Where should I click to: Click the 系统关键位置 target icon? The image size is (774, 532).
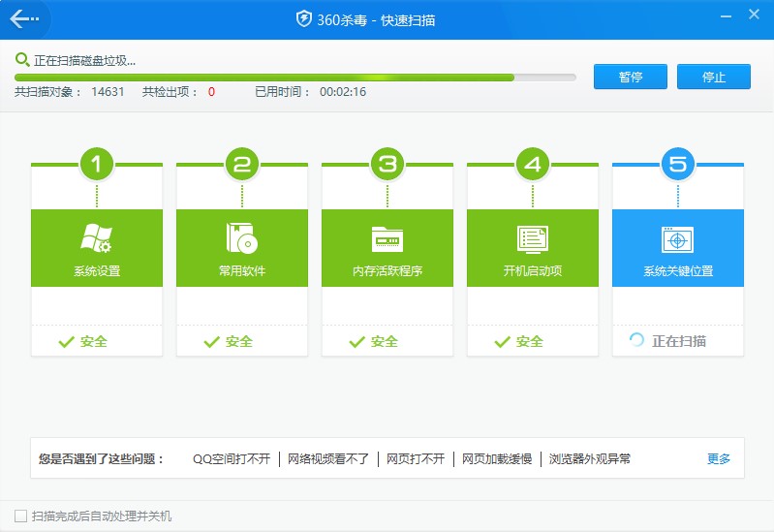[678, 239]
